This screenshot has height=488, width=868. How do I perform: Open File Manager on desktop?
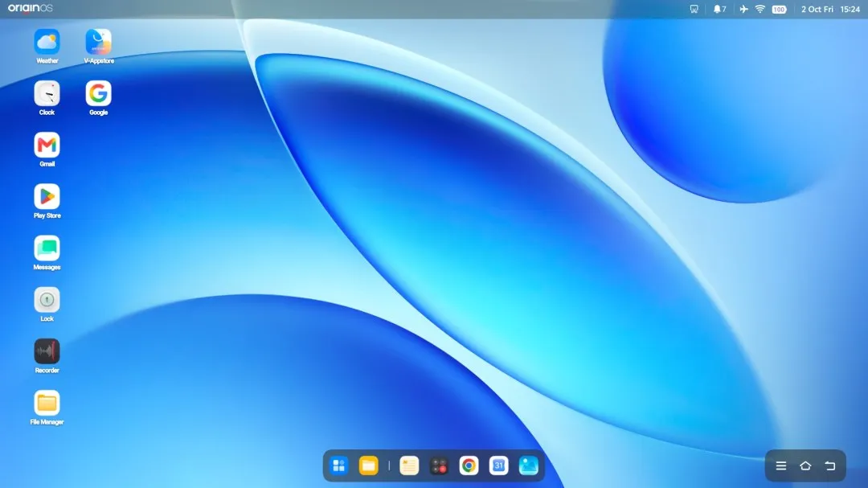[47, 403]
